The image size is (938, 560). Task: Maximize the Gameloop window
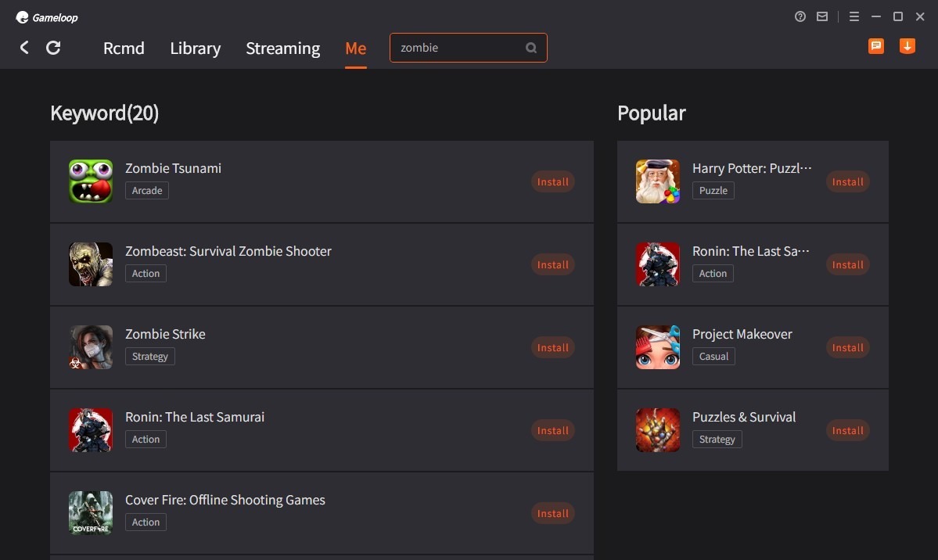point(898,16)
